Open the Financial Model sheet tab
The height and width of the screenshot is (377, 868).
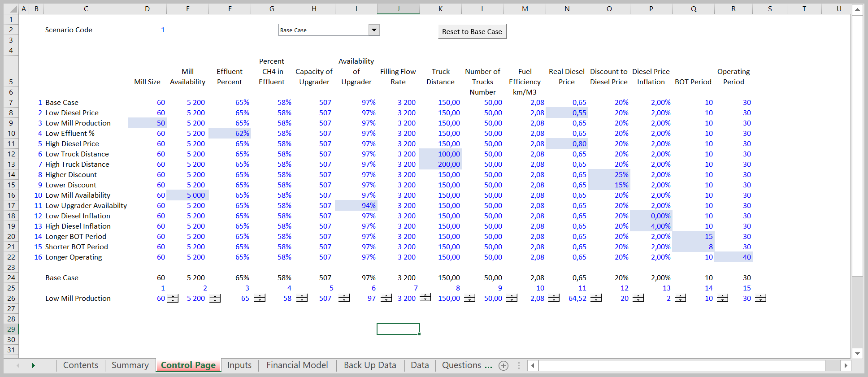pos(297,365)
